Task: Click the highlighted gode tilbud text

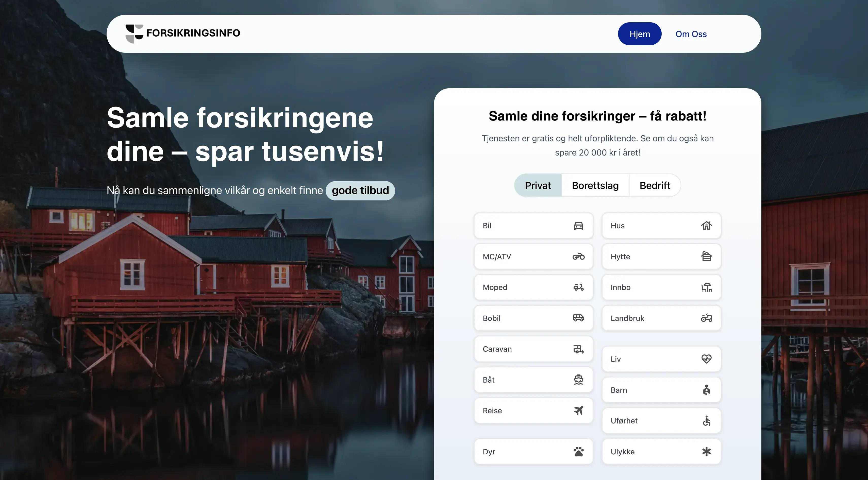Action: [x=360, y=190]
